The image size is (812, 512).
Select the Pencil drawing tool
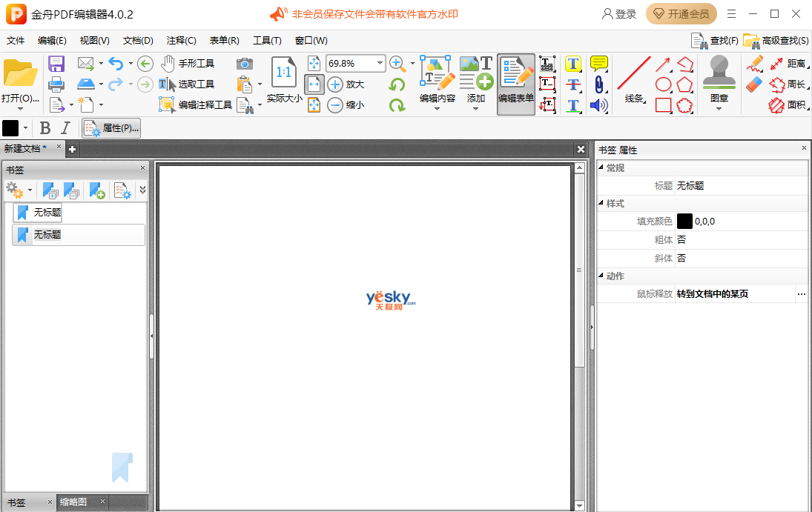(754, 64)
